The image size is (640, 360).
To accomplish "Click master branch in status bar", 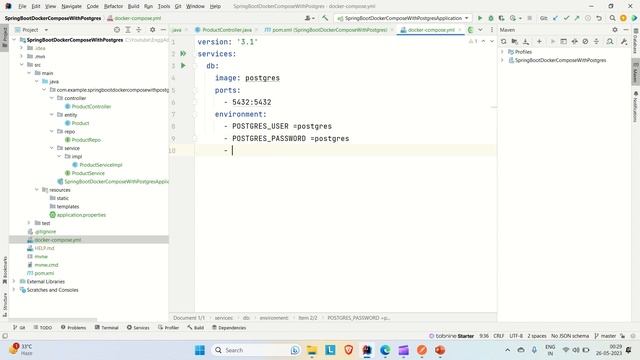I will [605, 336].
